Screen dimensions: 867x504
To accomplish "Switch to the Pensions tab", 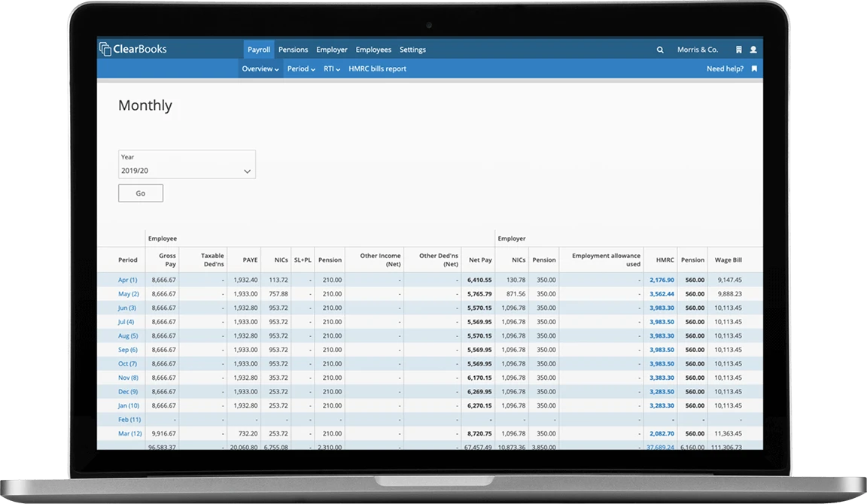I will point(293,50).
